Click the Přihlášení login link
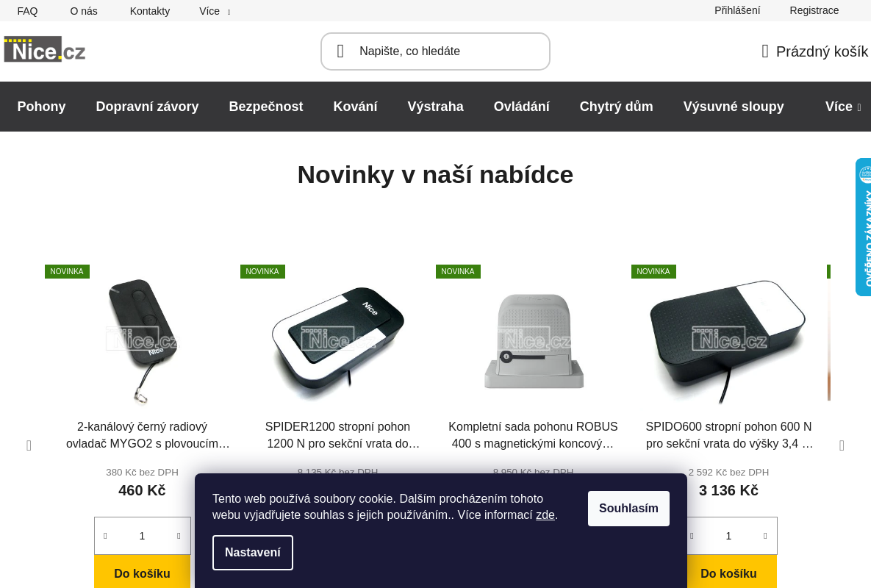Screen dimensions: 882x588 [737, 10]
